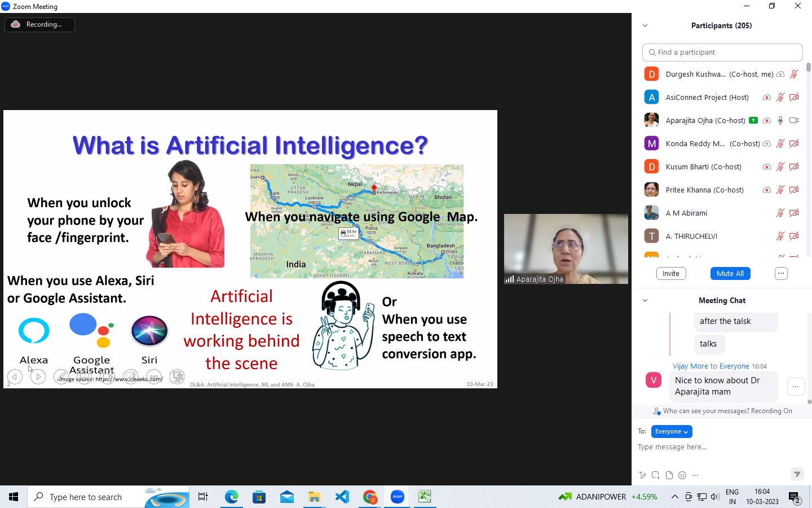Viewport: 812px width, 508px height.
Task: Toggle AsiConnect Project's microphone
Action: pos(780,97)
